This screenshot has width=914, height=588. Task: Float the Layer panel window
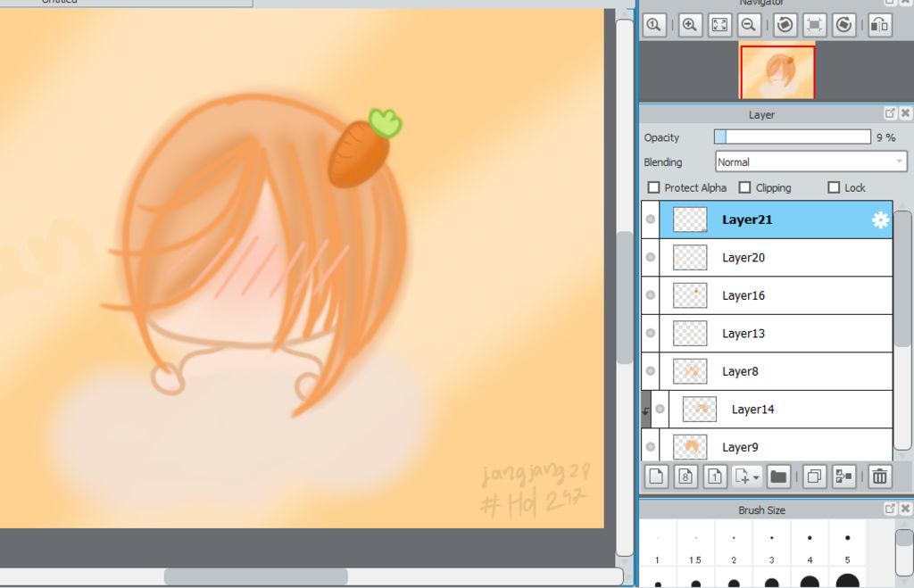(890, 113)
